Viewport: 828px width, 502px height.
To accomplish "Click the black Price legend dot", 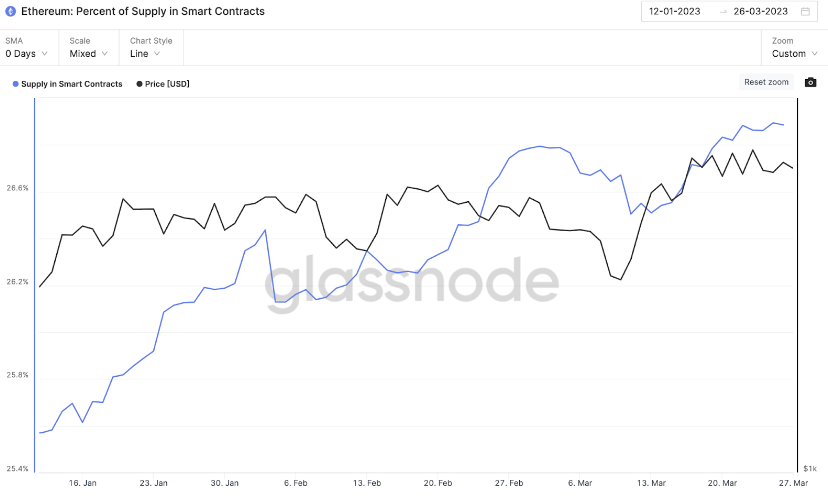I will (x=138, y=84).
